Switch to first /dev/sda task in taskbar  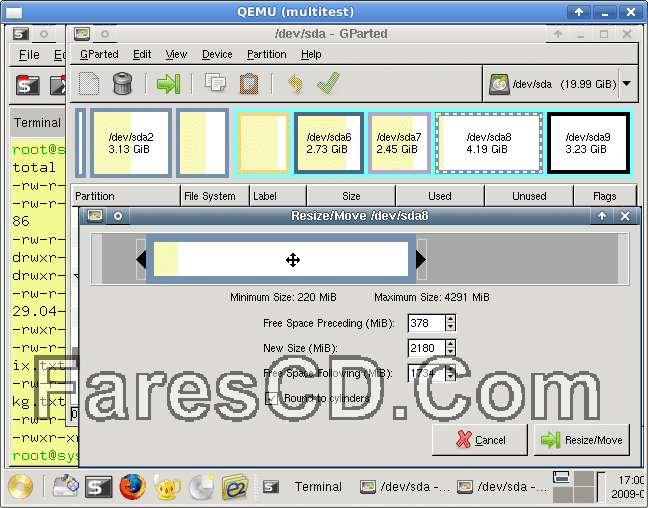[405, 487]
